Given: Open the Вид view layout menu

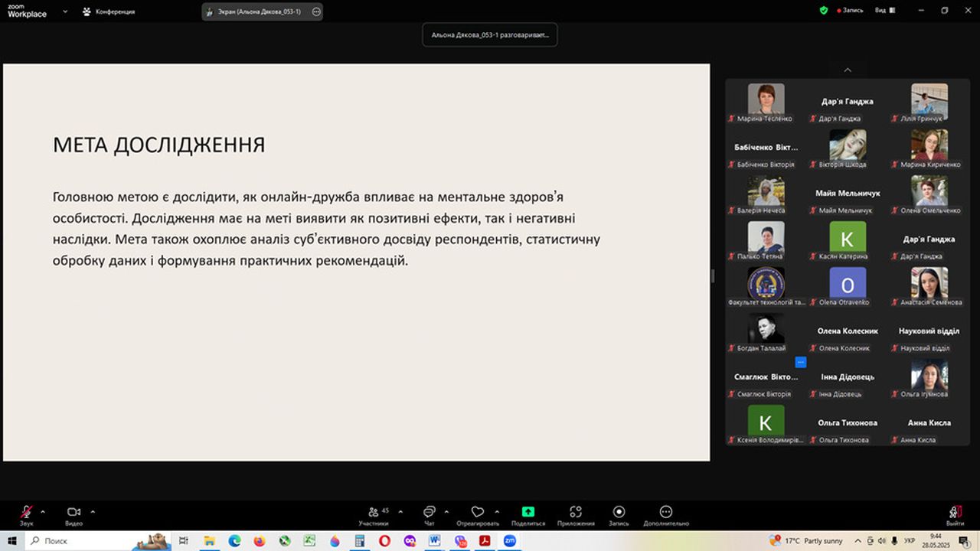Looking at the screenshot, I should pyautogui.click(x=885, y=11).
